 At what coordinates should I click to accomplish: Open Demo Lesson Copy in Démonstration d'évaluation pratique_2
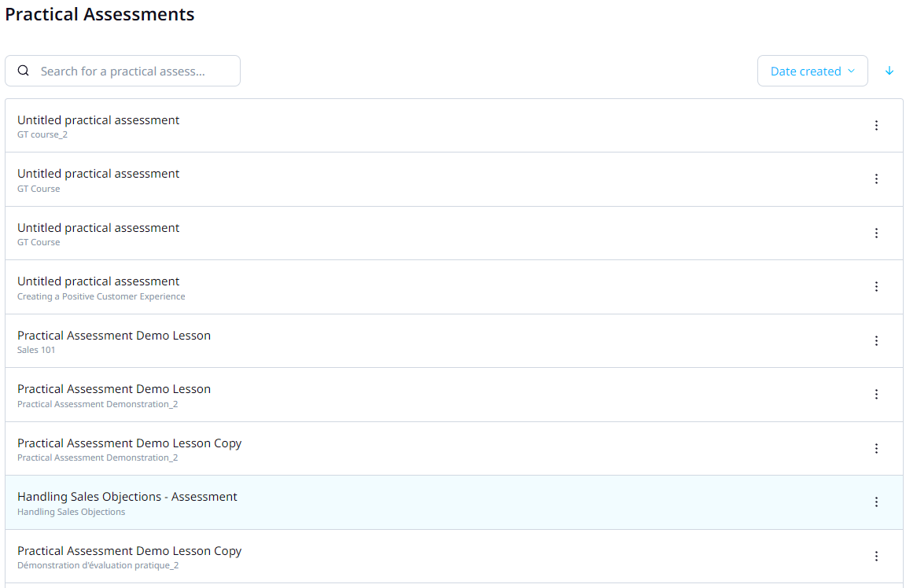[x=129, y=551]
